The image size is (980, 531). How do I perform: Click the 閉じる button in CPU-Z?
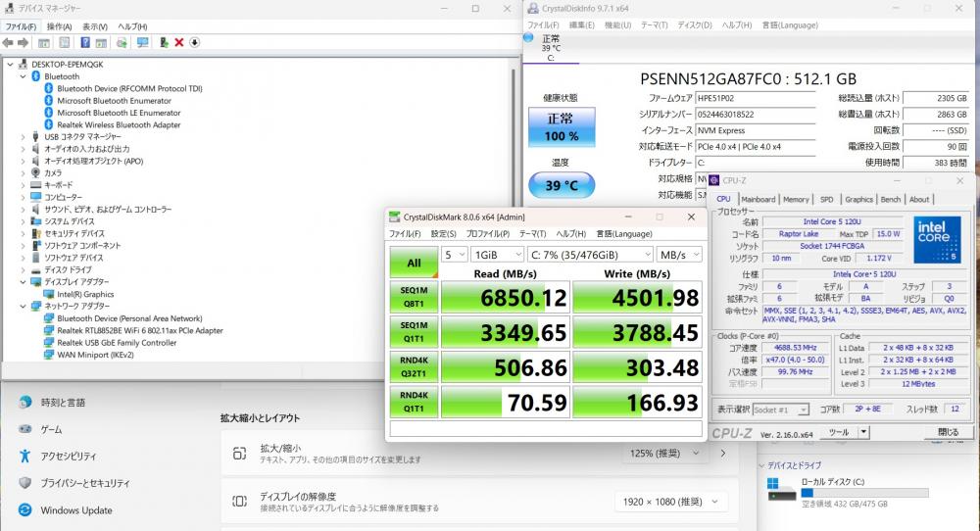(x=948, y=431)
